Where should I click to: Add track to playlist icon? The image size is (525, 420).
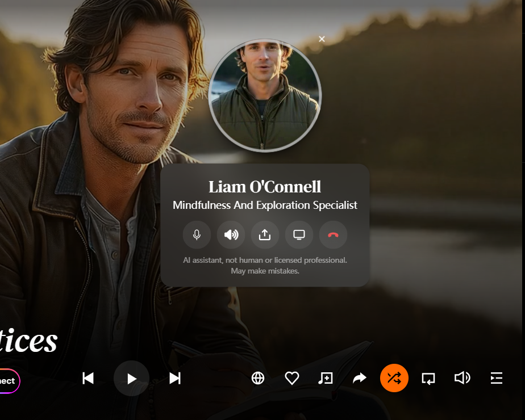tap(326, 378)
